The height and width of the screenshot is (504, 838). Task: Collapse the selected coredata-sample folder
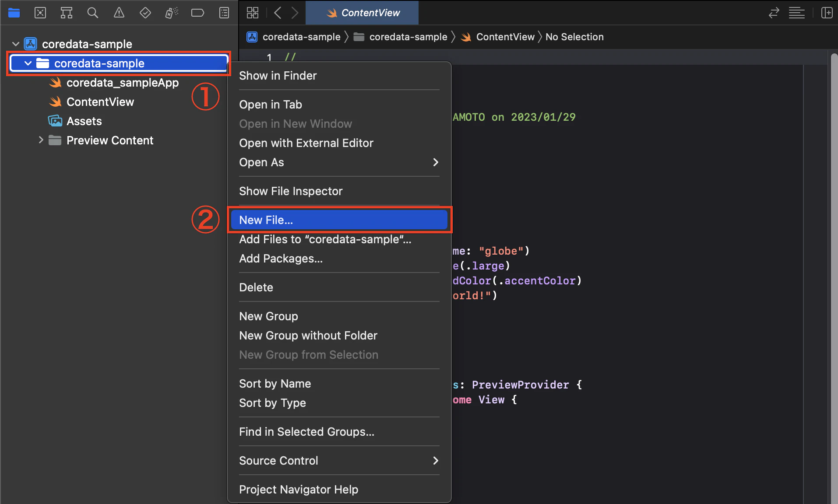(28, 63)
